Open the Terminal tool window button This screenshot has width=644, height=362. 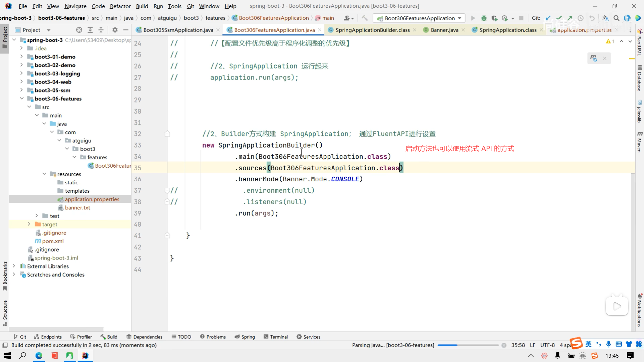(x=276, y=337)
